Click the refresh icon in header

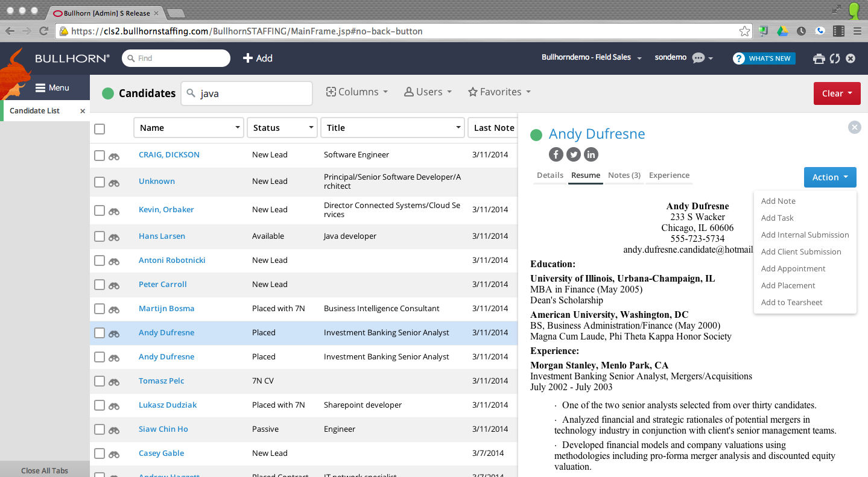pos(835,58)
